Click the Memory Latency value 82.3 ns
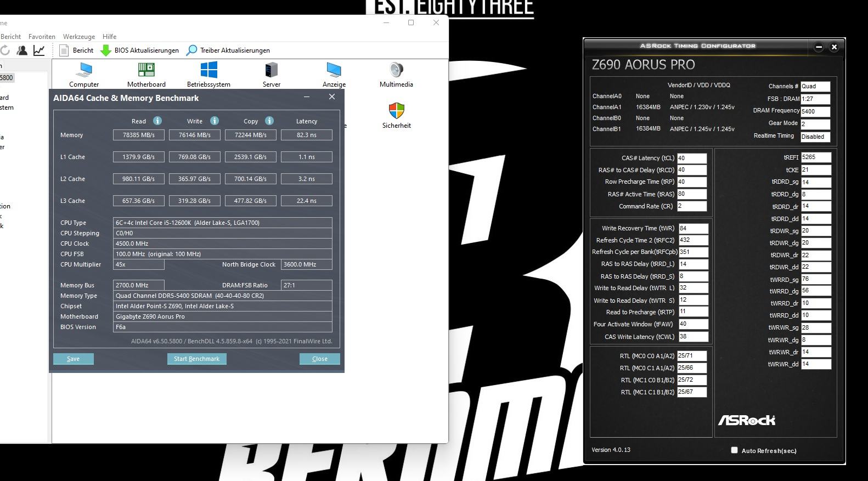 (306, 135)
